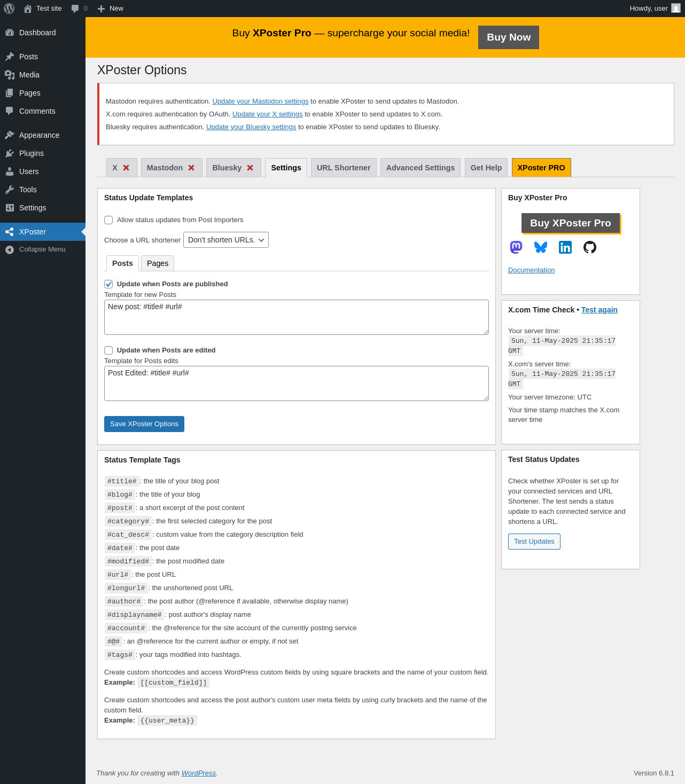Viewport: 685px width, 784px height.
Task: Click the Dashboard gauge icon in sidebar
Action: [10, 33]
